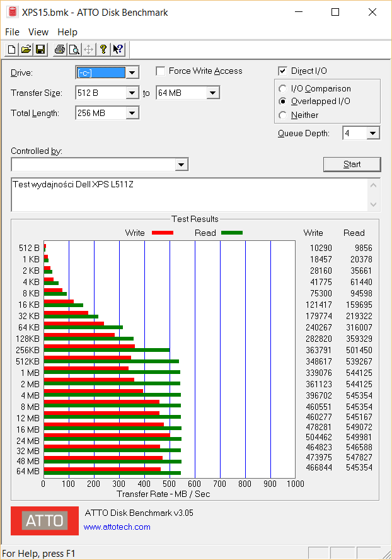392x560 pixels.
Task: Minimize the ATTO Disk Benchmark window
Action: click(299, 12)
